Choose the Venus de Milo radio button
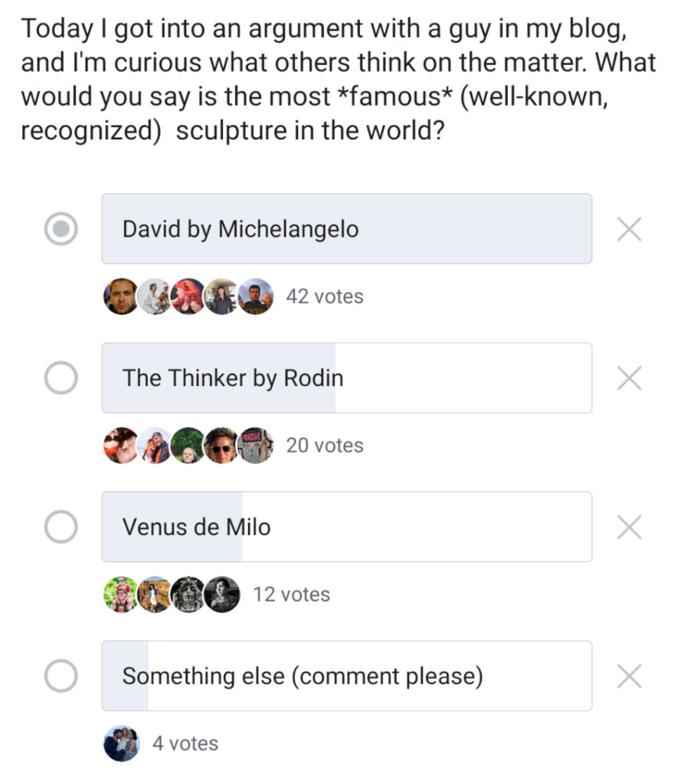694x784 pixels. [x=61, y=527]
